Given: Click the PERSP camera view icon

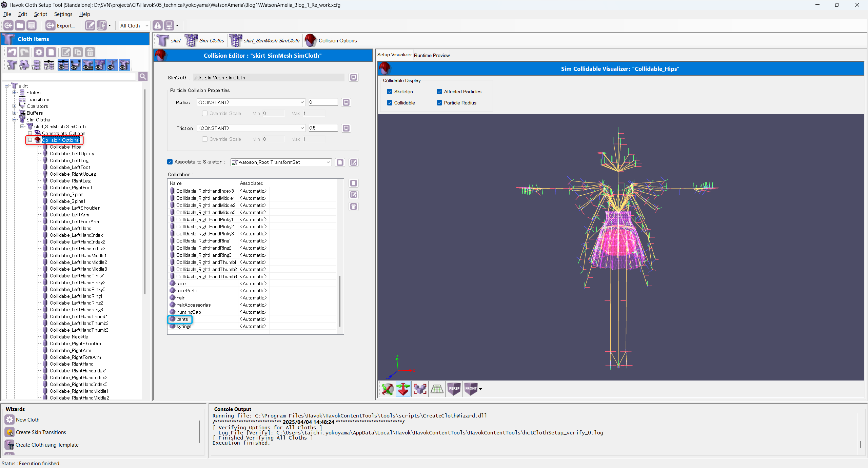Looking at the screenshot, I should 454,389.
